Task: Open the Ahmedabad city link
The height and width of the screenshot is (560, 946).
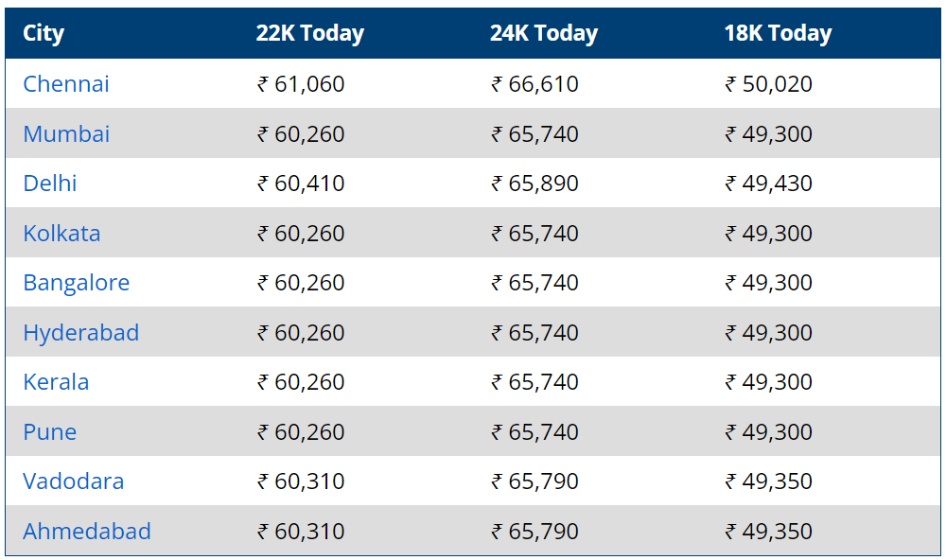Action: coord(87,532)
